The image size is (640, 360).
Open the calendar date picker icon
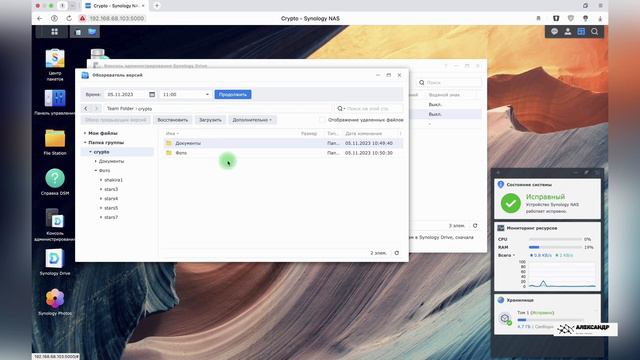coord(152,94)
